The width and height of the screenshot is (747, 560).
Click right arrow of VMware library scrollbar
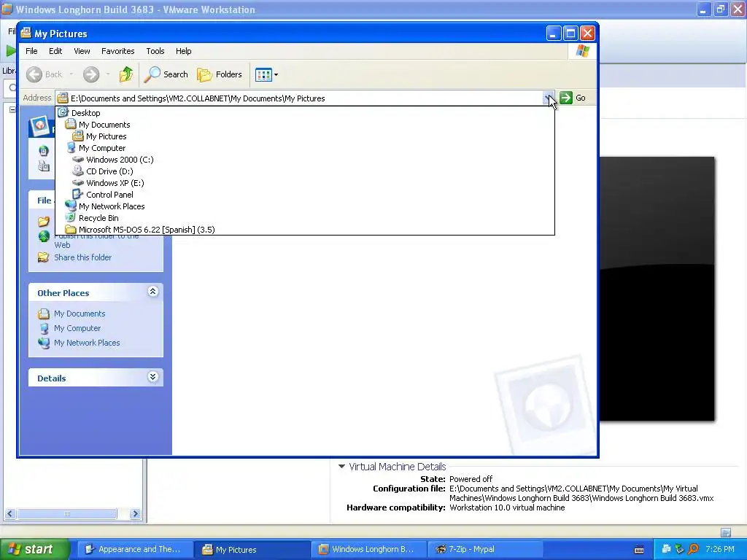135,514
